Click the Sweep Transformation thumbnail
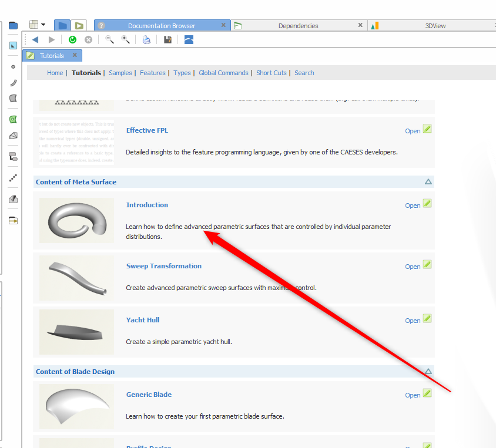496x448 pixels. coord(76,278)
